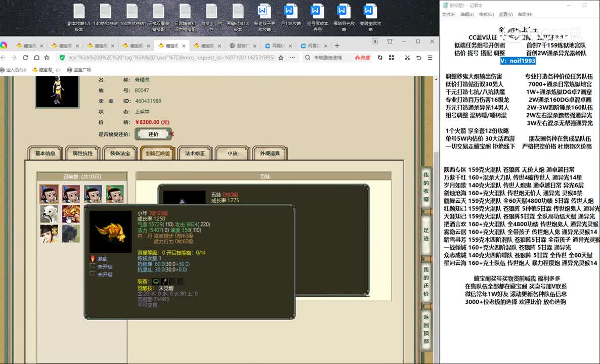
Task: Open the 装备法宝 tab
Action: coord(120,153)
